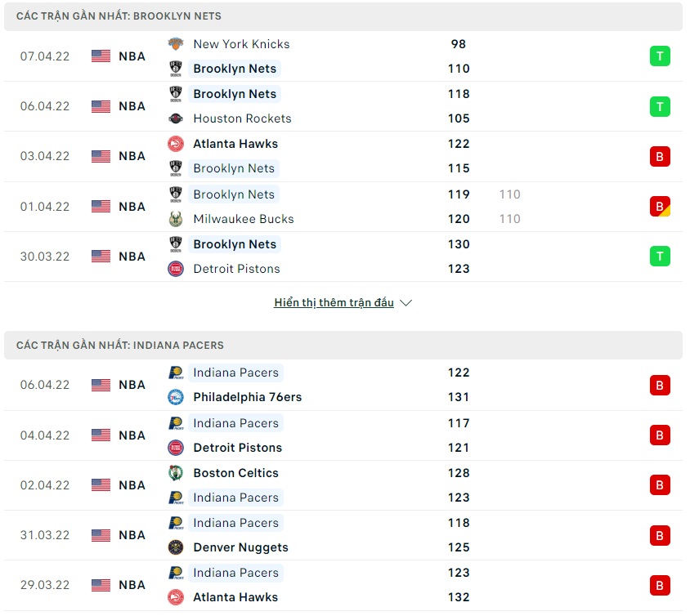Select the Brooklyn Nets recent matches header
The width and height of the screenshot is (690, 616).
click(x=119, y=16)
